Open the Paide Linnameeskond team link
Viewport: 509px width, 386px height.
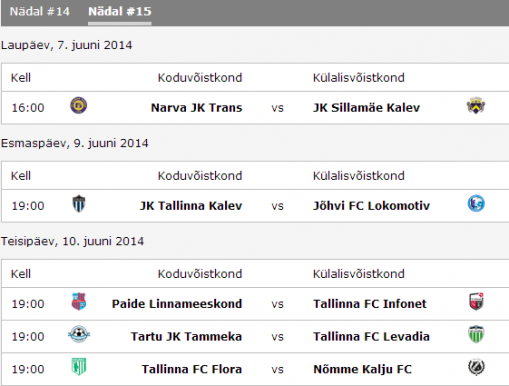coord(177,304)
